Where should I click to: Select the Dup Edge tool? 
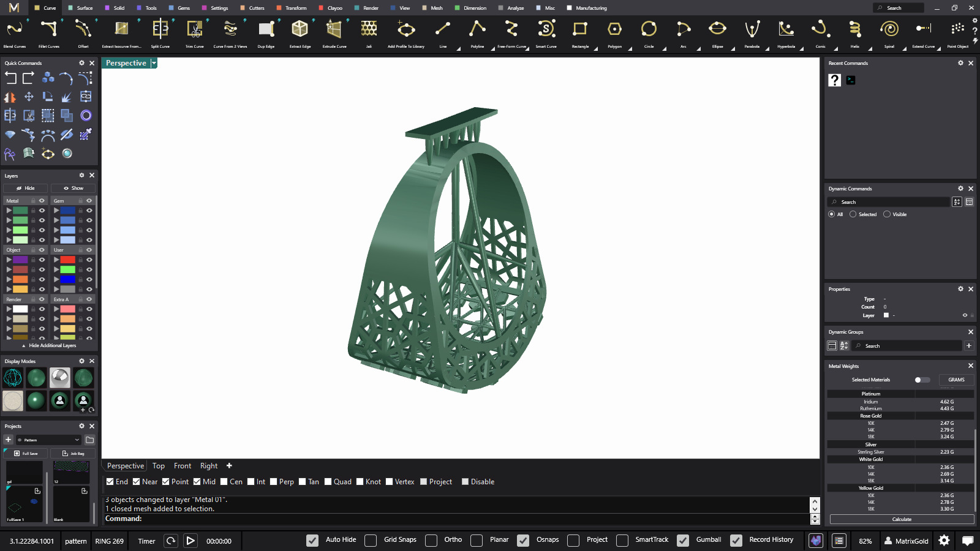click(x=266, y=33)
